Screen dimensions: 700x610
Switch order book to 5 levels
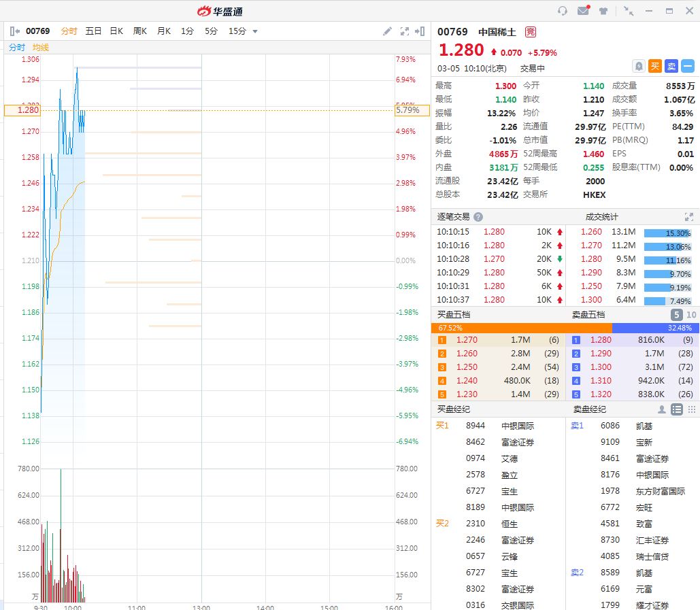(676, 315)
